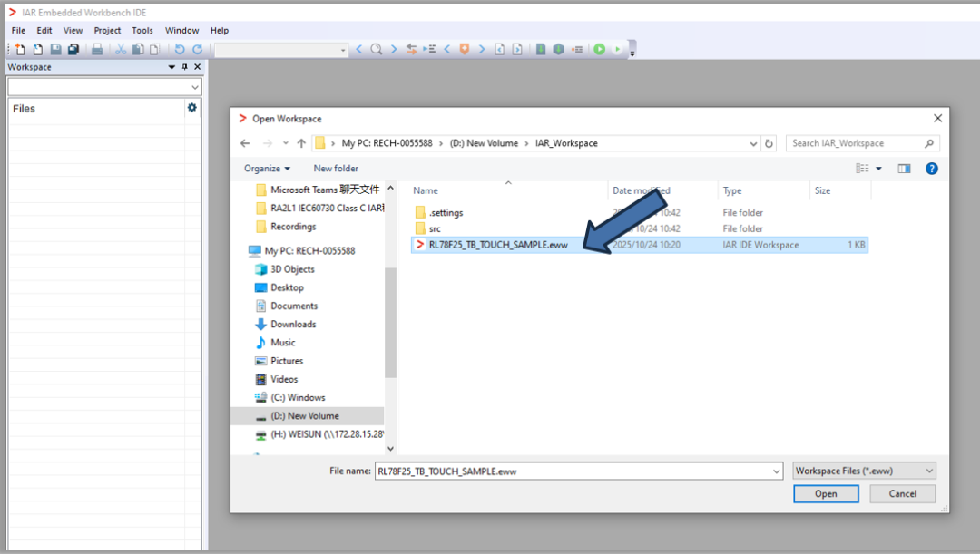
Task: Open the Tools menu
Action: (142, 30)
